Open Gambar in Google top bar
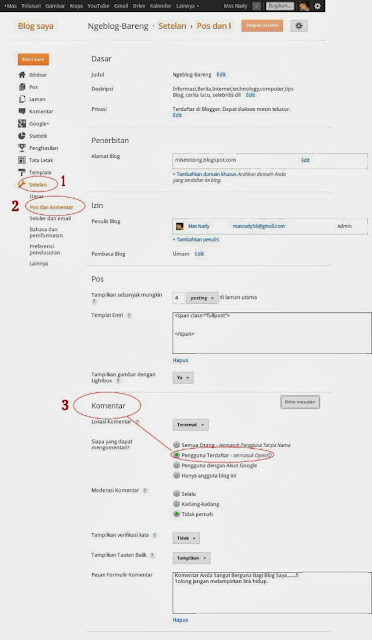The height and width of the screenshot is (640, 372). [x=55, y=6]
